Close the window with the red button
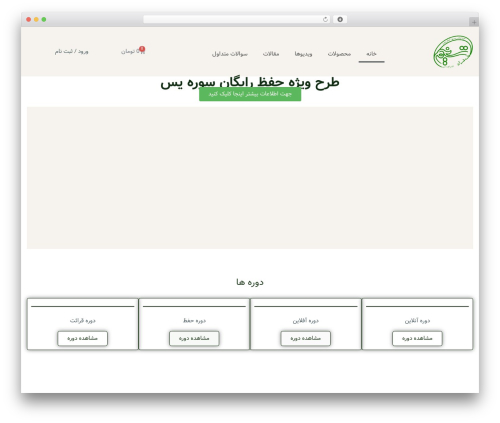This screenshot has height=423, width=500. tap(29, 20)
